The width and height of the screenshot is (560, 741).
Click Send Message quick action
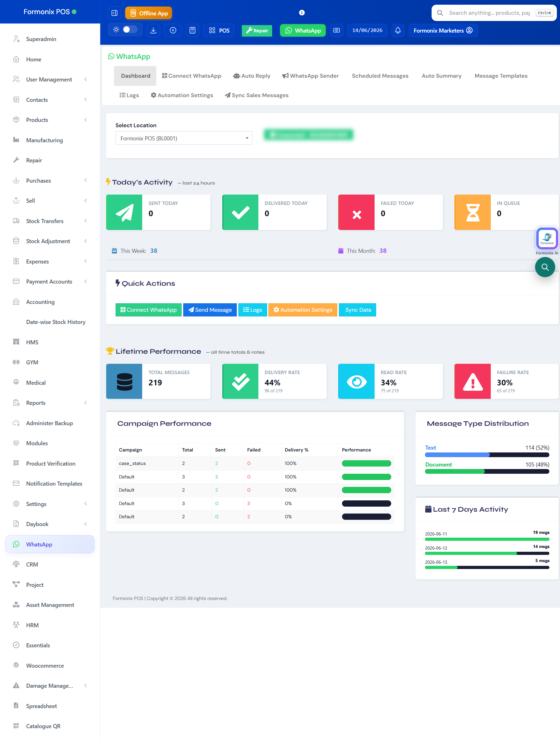tap(210, 310)
